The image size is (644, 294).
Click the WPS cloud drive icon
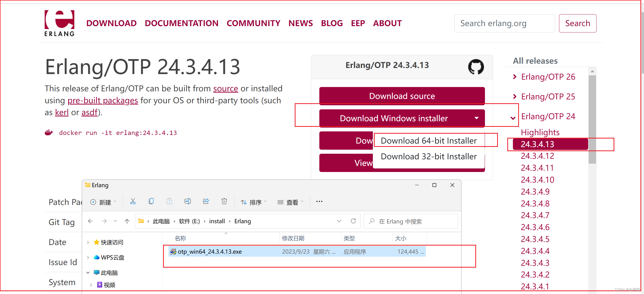coord(96,257)
